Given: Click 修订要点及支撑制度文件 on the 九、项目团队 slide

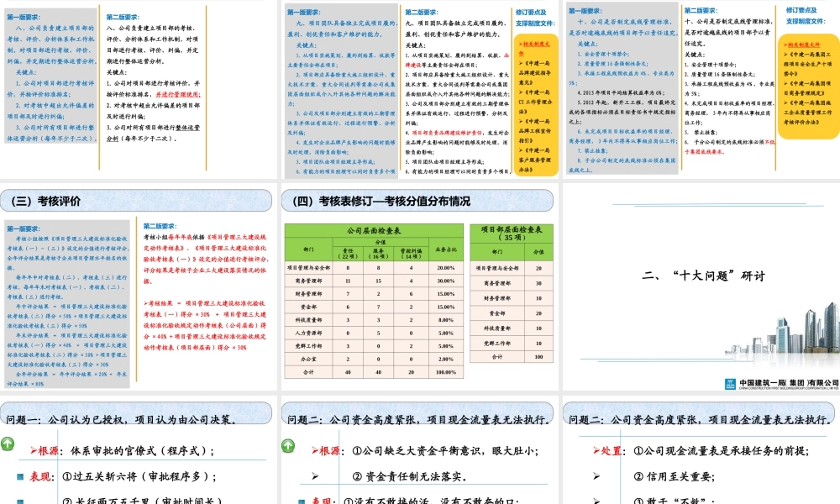Looking at the screenshot, I should [534, 18].
